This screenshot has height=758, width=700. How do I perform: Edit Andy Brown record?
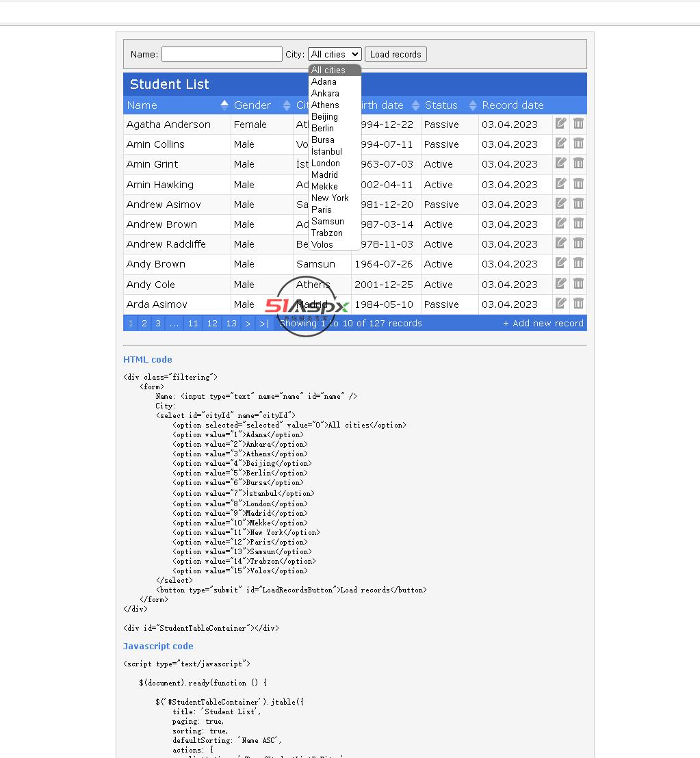561,263
